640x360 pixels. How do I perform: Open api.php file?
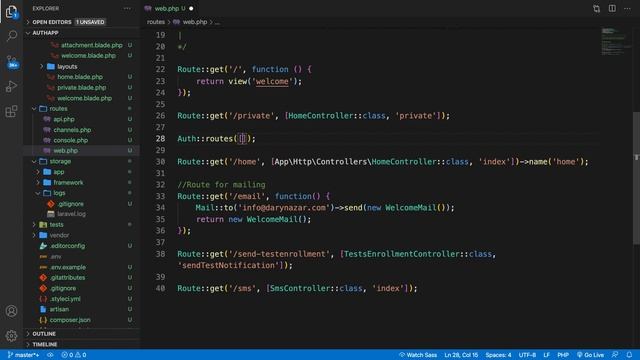pos(64,119)
